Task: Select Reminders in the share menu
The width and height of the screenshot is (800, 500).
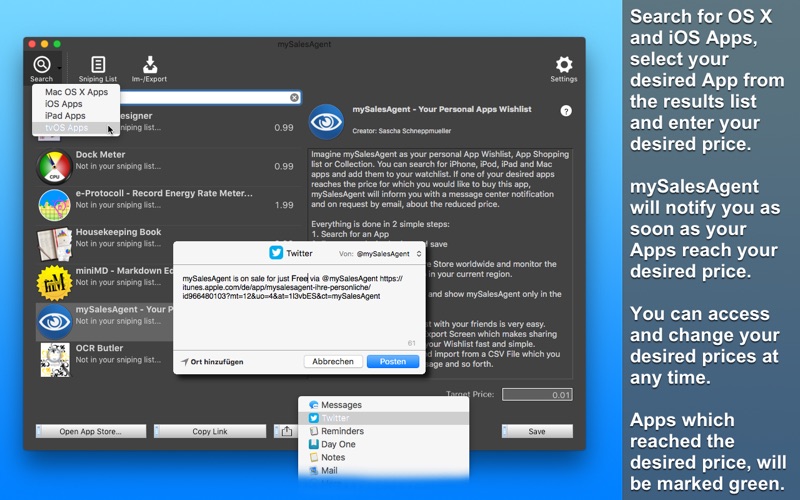Action: pyautogui.click(x=383, y=431)
